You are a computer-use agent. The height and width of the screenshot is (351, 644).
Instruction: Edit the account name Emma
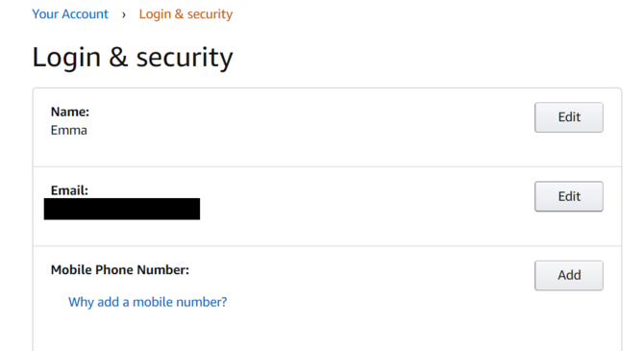569,117
